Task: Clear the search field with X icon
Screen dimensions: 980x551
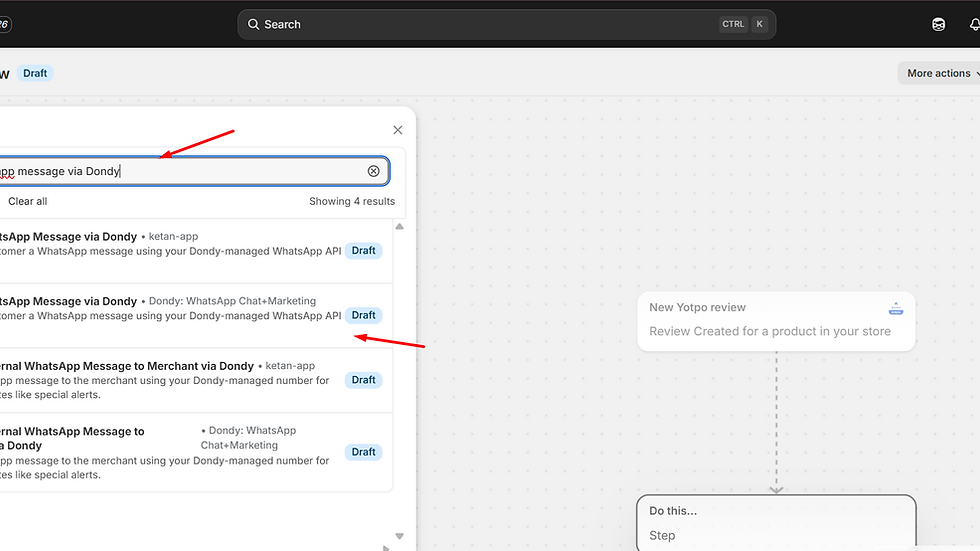Action: click(x=373, y=171)
